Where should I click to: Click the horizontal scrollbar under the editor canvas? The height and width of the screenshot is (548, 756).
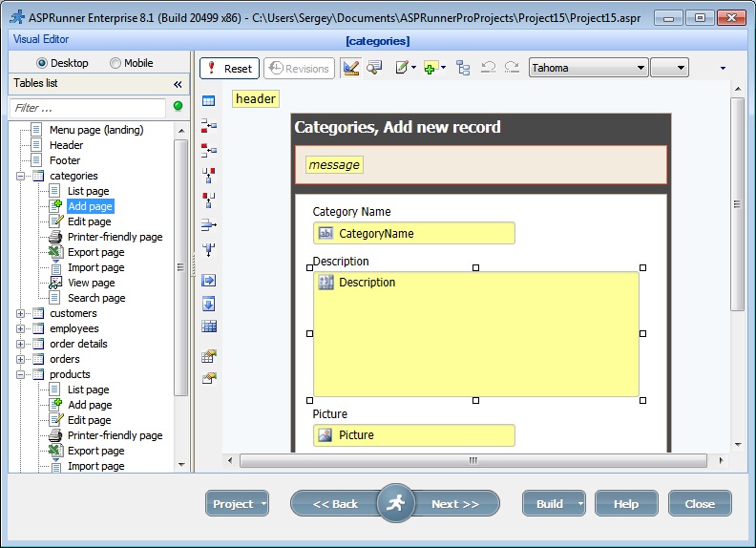point(472,460)
